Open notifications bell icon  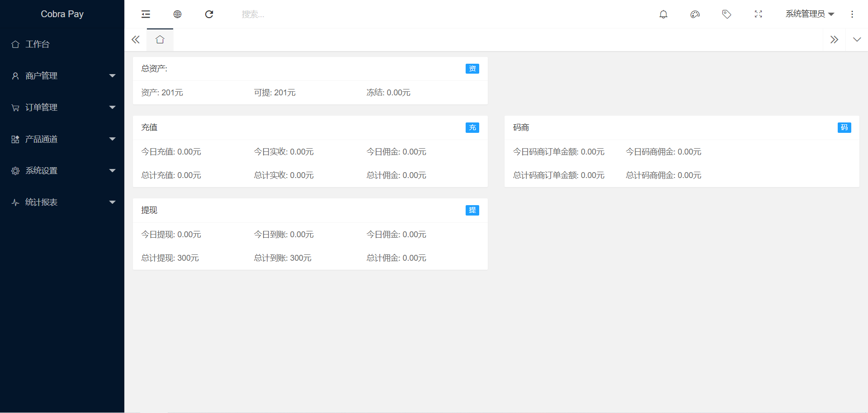(x=663, y=14)
